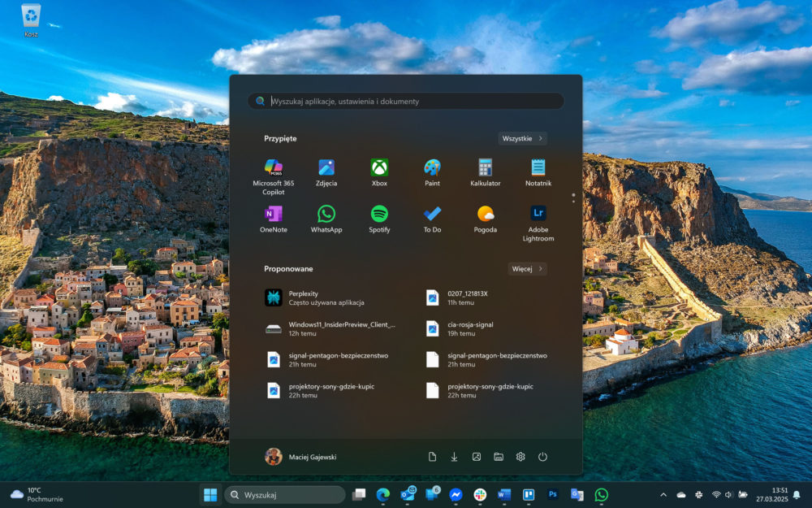Open the Pictures folder icon in Start footer
The width and height of the screenshot is (812, 508).
point(477,457)
